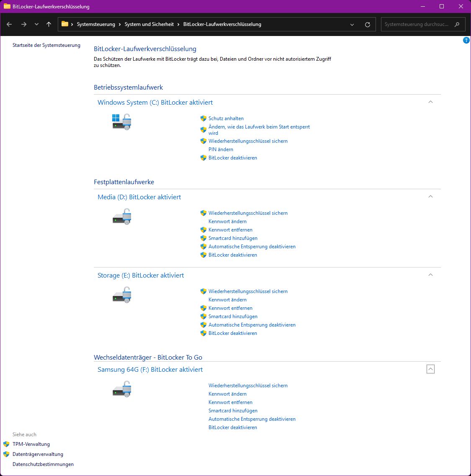Click Smartcard hinzufügen for Storage E:
This screenshot has width=471, height=476.
(x=233, y=316)
